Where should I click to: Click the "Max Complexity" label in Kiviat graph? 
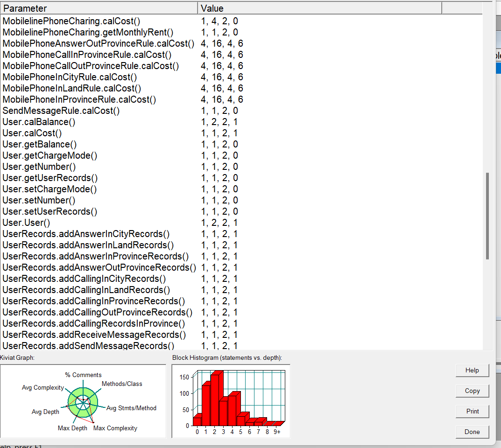tap(115, 428)
